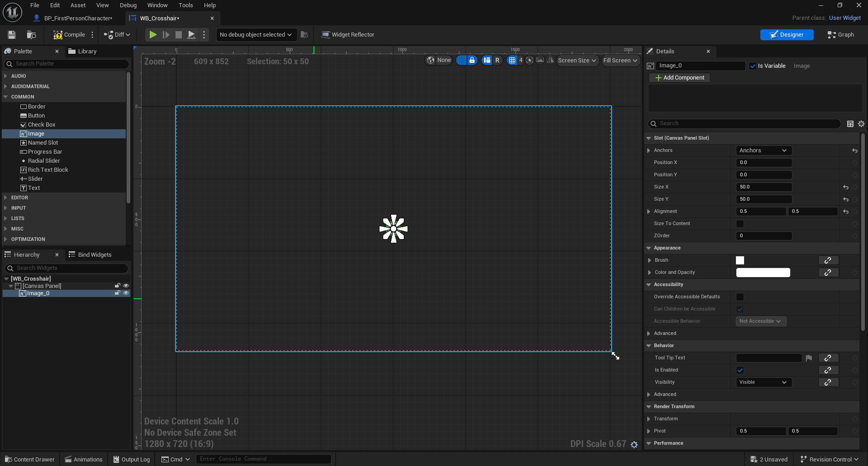Enable the Size To Content checkbox
Viewport: 868px width, 466px height.
(x=740, y=224)
